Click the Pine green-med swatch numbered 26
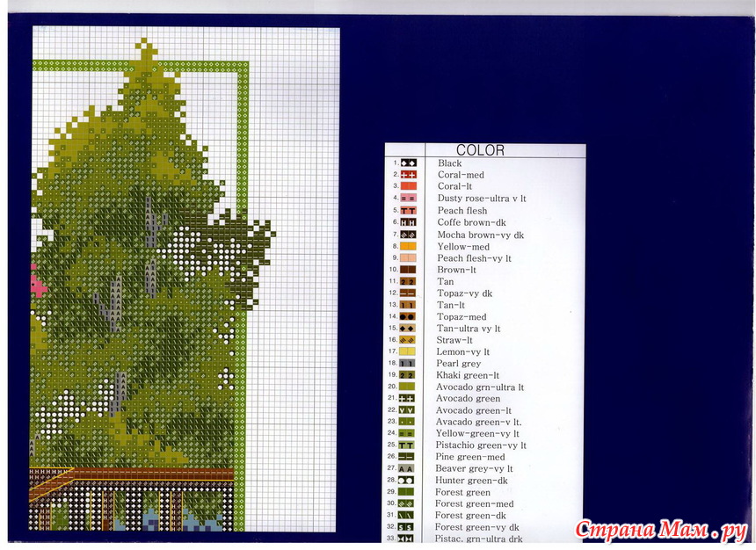 point(406,457)
